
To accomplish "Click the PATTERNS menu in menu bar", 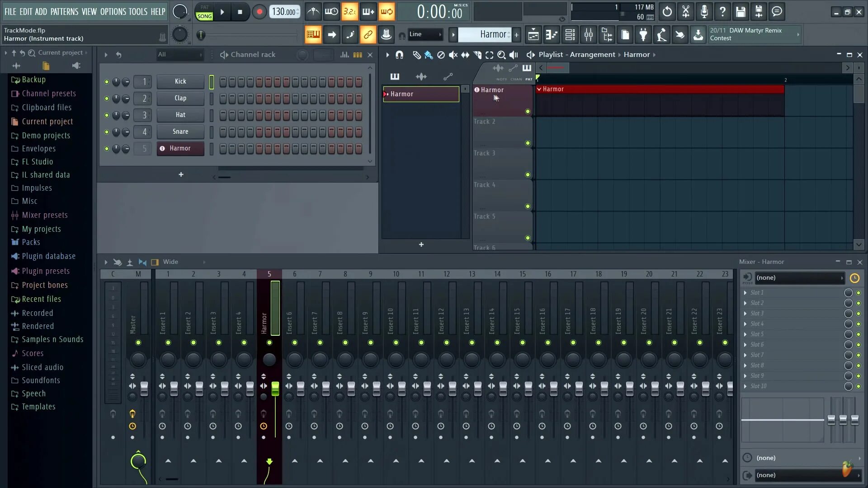I will tap(64, 12).
